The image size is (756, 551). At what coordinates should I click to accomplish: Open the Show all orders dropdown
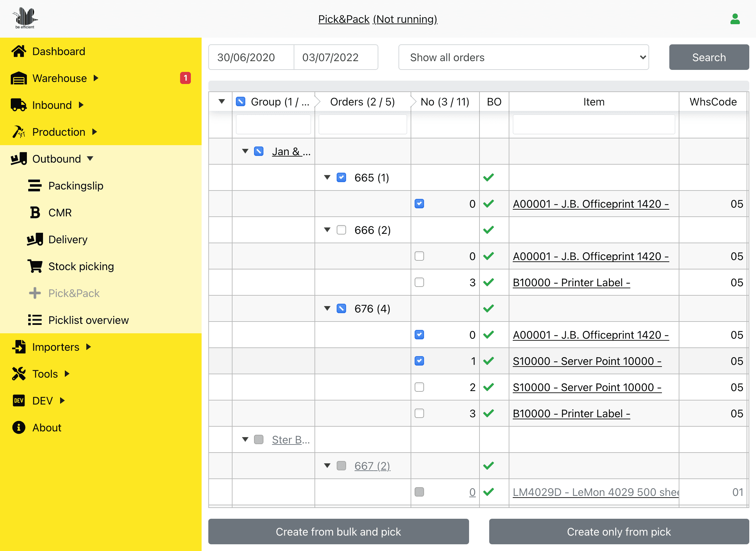[525, 57]
